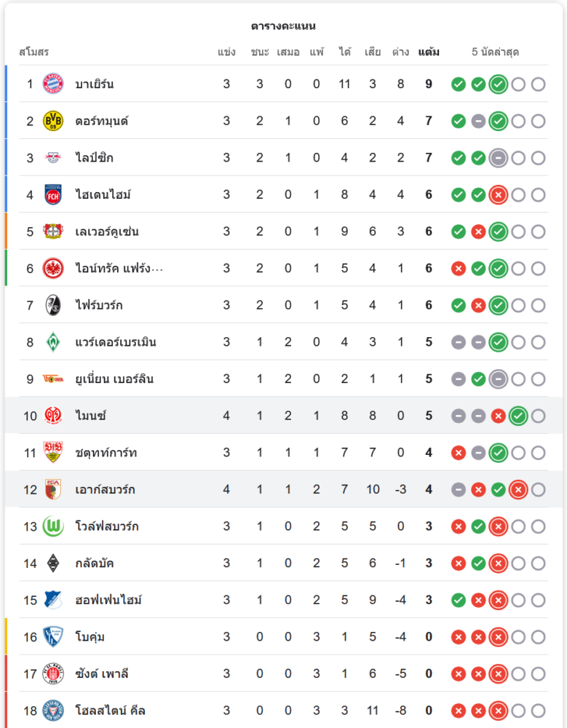Click the Borussia Dortmund BVB logo
Viewport: 567px width, 728px height.
[53, 121]
